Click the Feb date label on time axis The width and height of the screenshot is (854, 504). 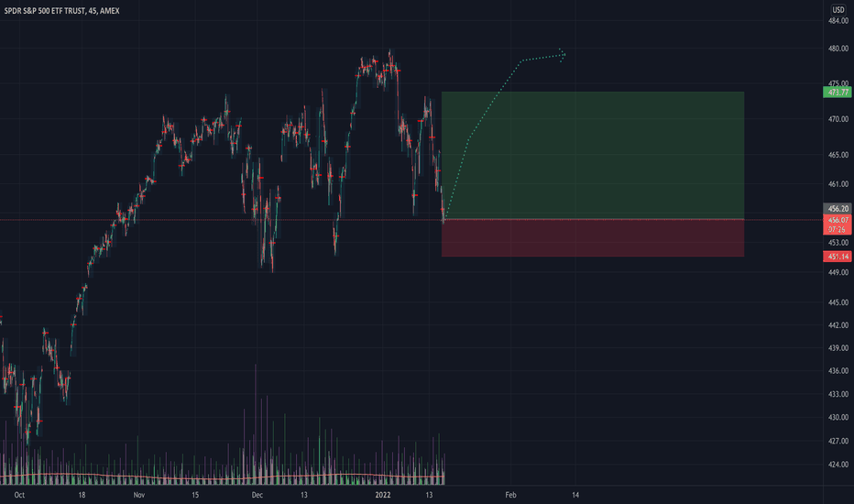[510, 495]
